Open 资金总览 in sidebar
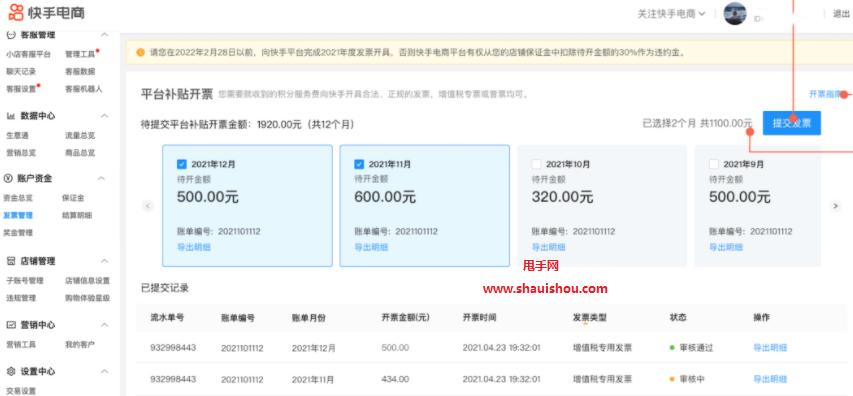 (x=18, y=198)
